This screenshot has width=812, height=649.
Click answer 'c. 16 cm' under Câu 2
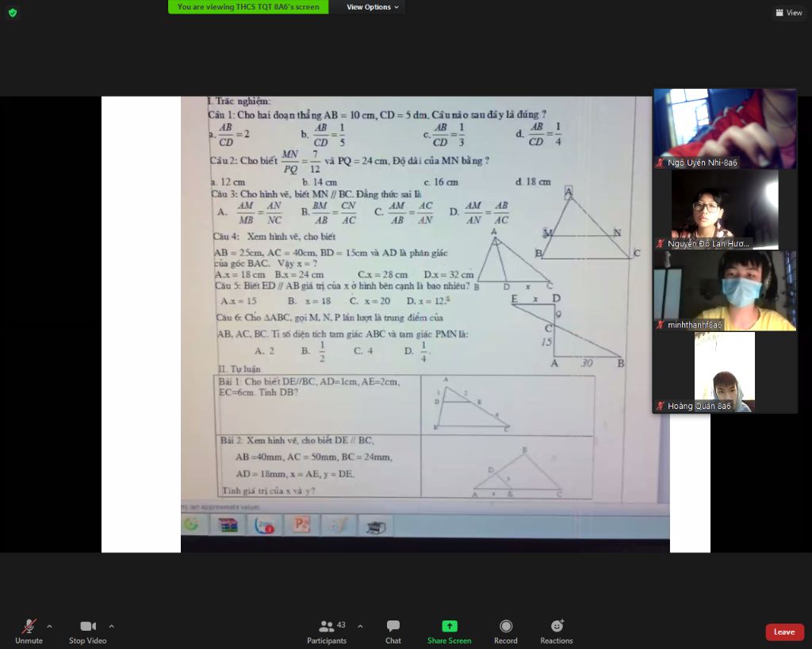tap(441, 182)
